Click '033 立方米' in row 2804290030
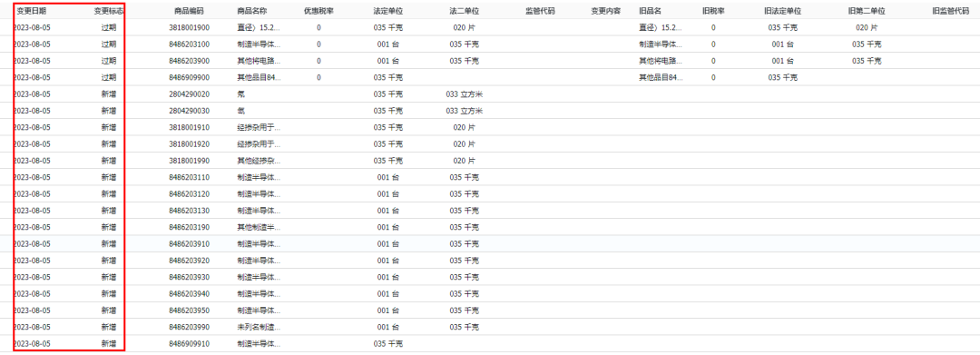980x355 pixels. 465,111
